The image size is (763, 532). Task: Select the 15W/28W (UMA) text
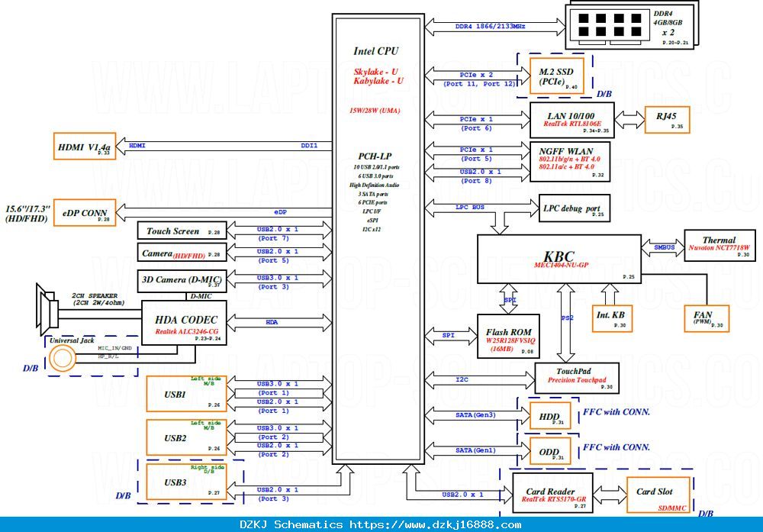pyautogui.click(x=375, y=111)
